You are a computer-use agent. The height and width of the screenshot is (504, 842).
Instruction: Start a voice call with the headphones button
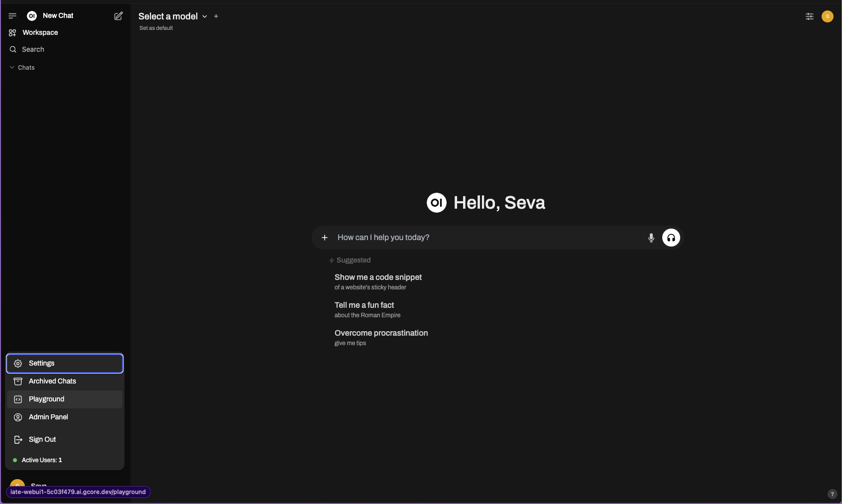click(671, 238)
